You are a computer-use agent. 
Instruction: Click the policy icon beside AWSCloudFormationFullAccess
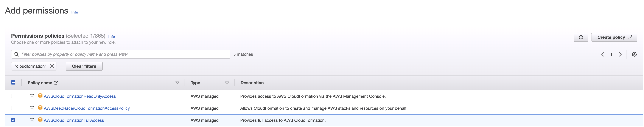click(x=40, y=120)
